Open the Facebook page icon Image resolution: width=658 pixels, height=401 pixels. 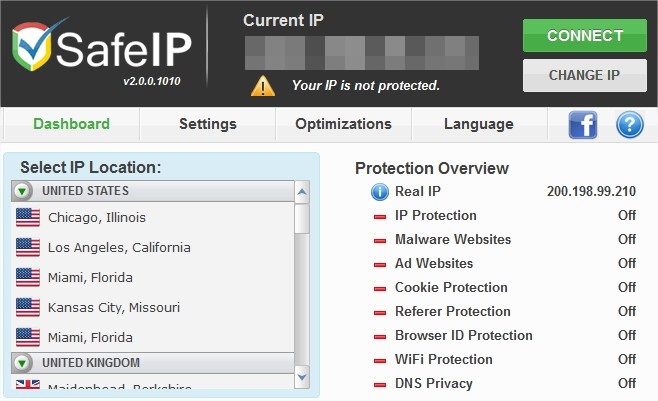pyautogui.click(x=583, y=124)
